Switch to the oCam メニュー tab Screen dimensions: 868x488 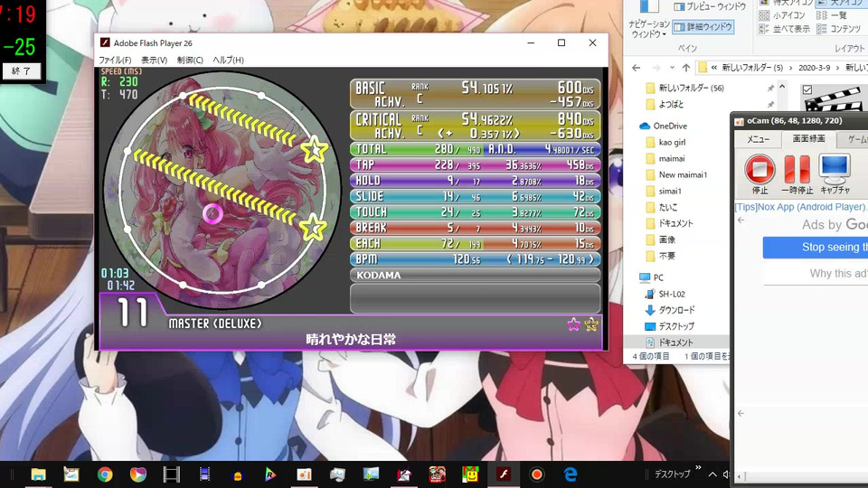coord(759,139)
